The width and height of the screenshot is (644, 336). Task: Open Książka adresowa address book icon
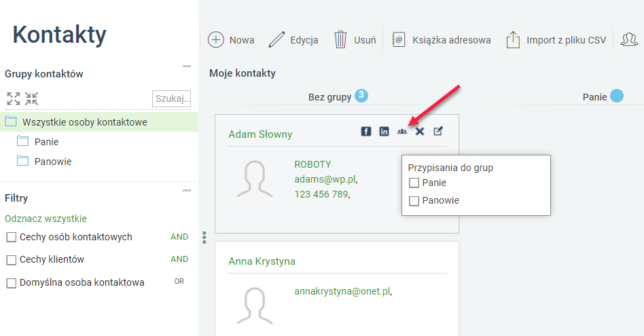coord(398,40)
